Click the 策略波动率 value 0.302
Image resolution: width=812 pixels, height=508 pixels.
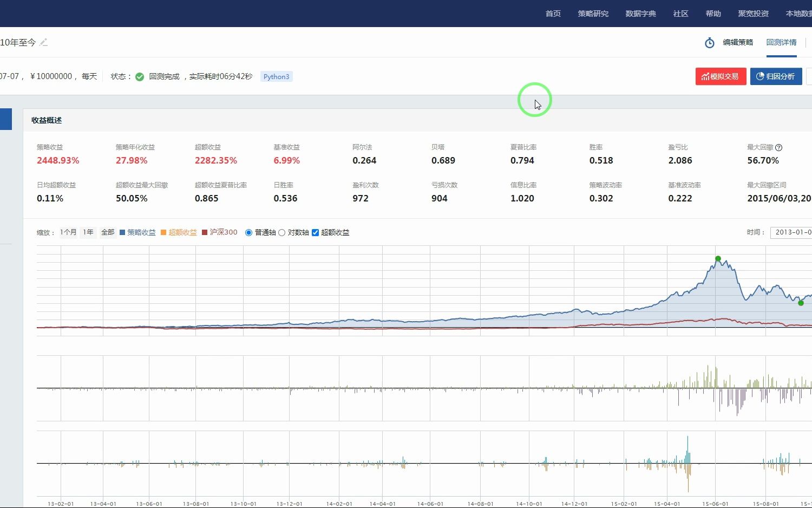coord(601,198)
